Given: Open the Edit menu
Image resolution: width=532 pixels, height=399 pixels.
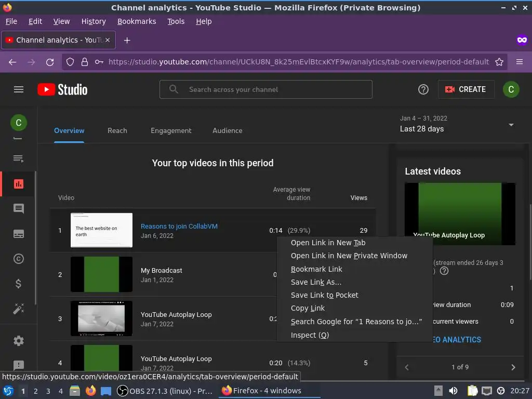Looking at the screenshot, I should (x=35, y=21).
